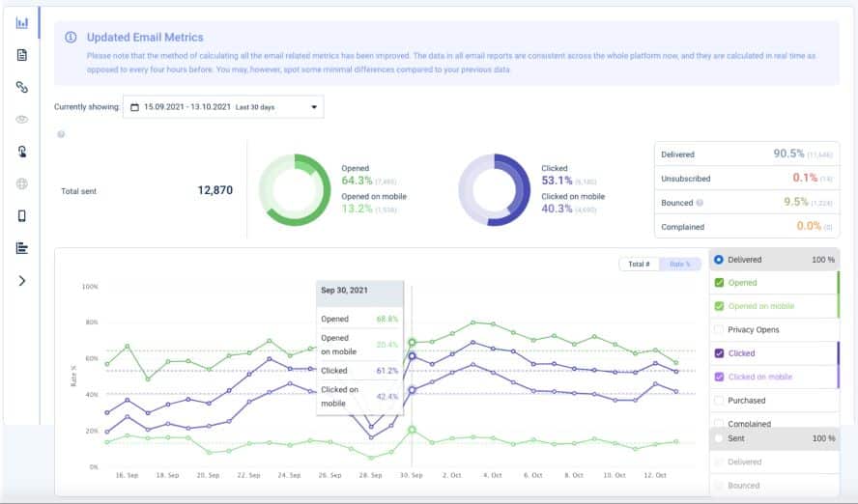Open the bar chart dashboard icon in sidebar

pyautogui.click(x=22, y=23)
